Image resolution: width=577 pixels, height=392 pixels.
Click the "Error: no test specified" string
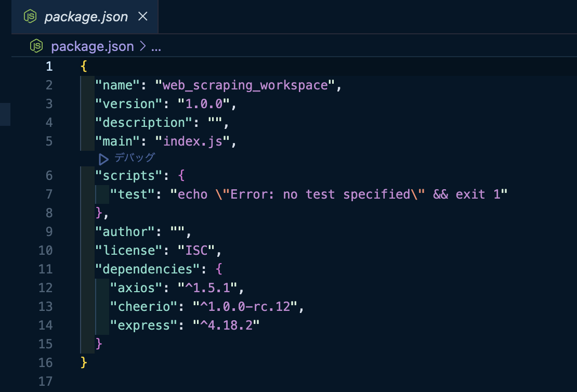click(320, 194)
